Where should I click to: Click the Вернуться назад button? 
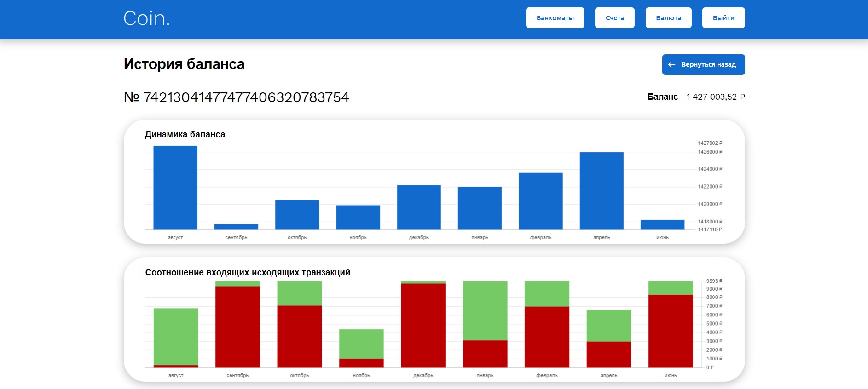[x=703, y=64]
